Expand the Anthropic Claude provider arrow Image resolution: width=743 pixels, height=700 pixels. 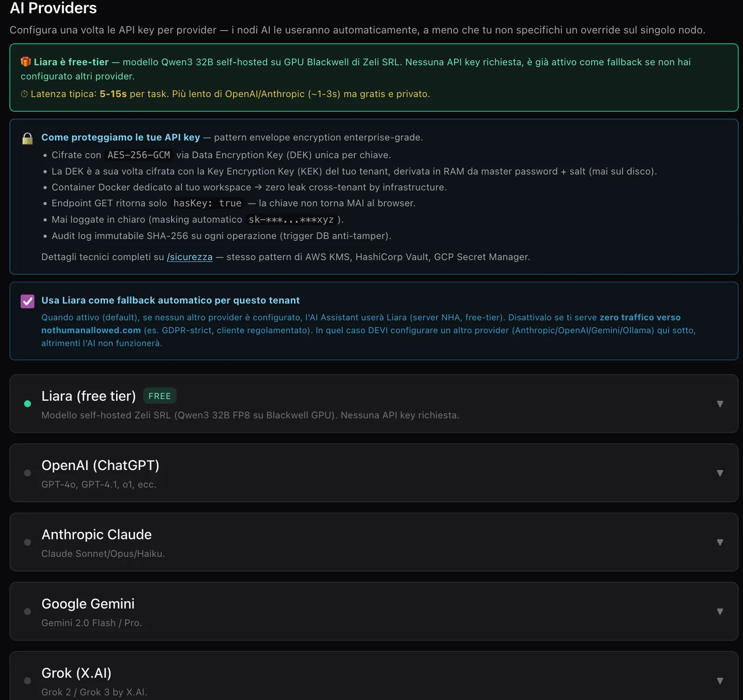pyautogui.click(x=720, y=543)
